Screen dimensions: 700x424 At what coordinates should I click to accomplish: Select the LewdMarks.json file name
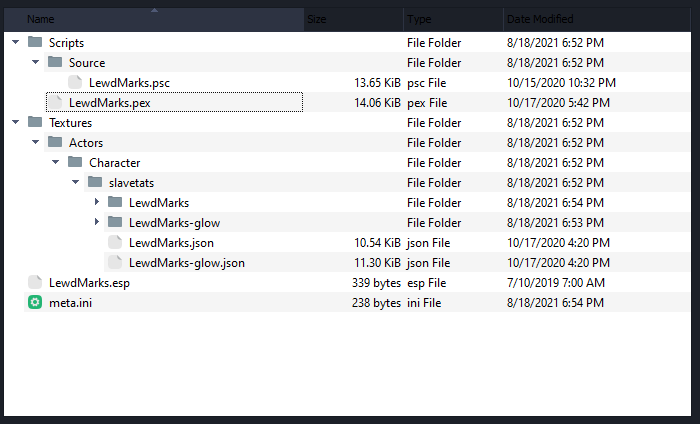(x=171, y=243)
